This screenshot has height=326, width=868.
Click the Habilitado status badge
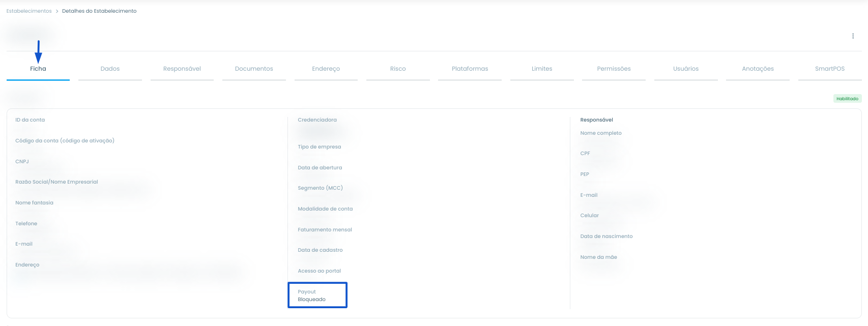(847, 99)
